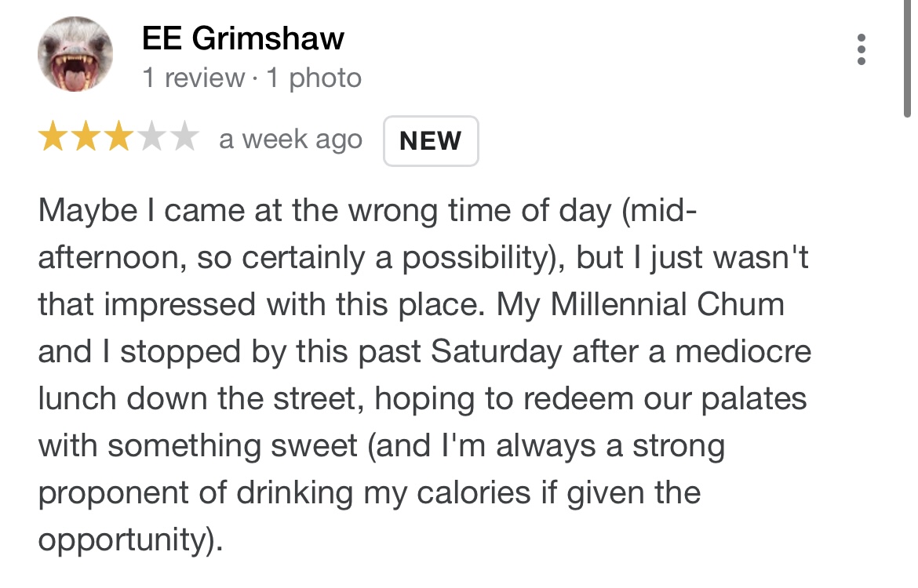918x588 pixels.
Task: Click the first gold rating star
Action: click(53, 139)
